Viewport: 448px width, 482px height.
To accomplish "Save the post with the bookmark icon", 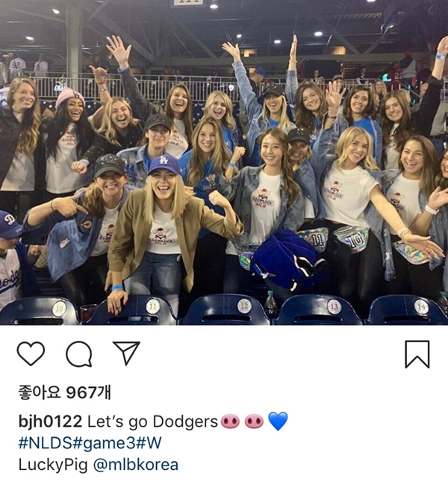I will (417, 354).
